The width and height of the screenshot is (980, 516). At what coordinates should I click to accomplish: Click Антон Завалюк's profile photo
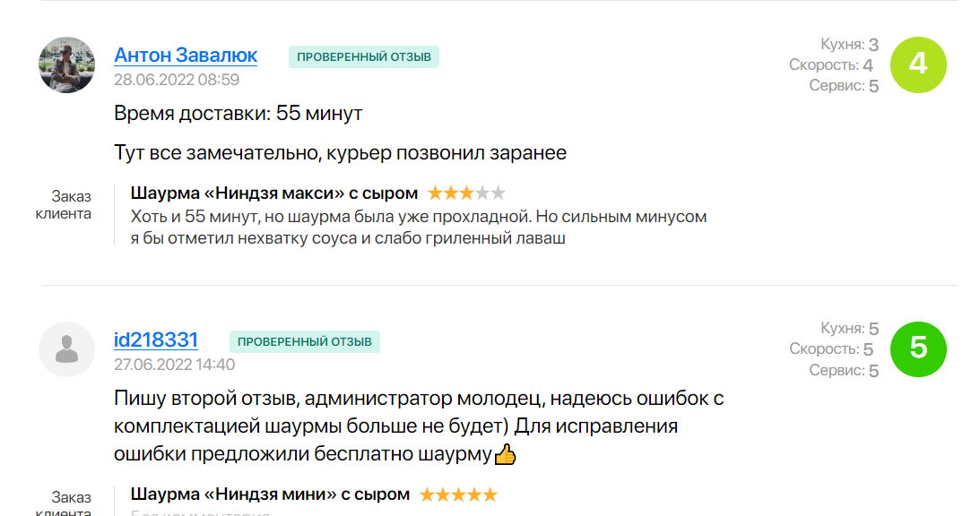coord(67,64)
